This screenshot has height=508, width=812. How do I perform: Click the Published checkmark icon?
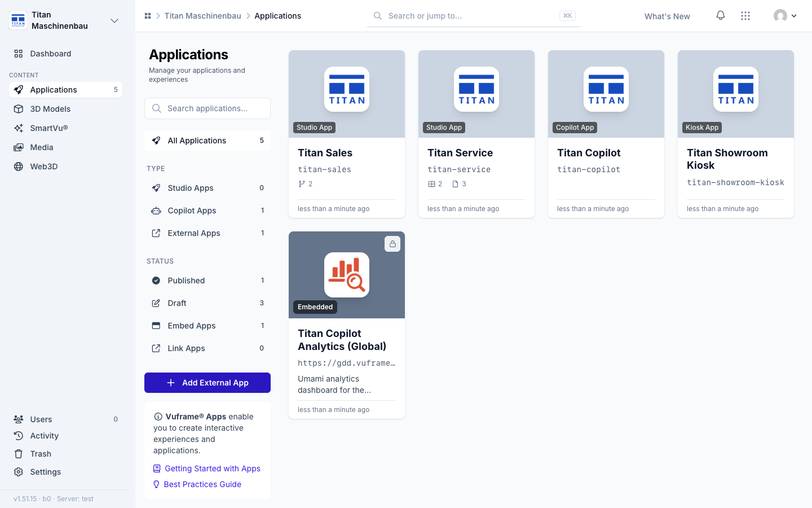156,281
